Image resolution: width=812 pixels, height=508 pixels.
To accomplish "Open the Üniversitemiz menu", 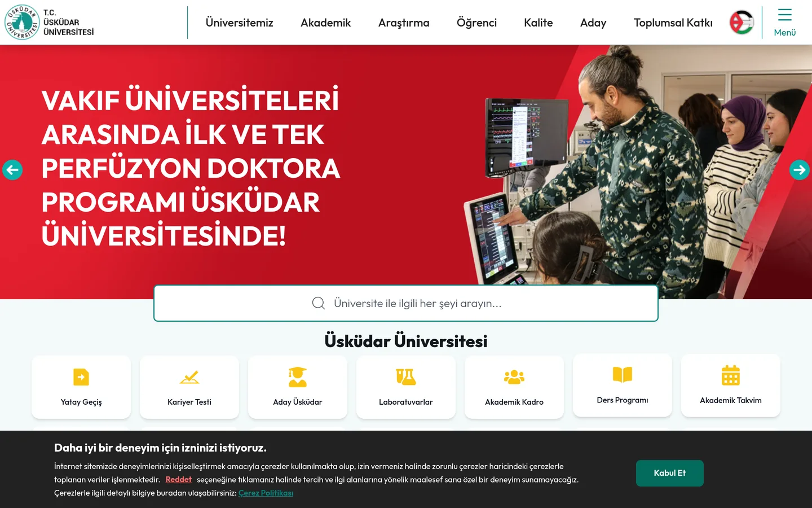I will (x=240, y=23).
